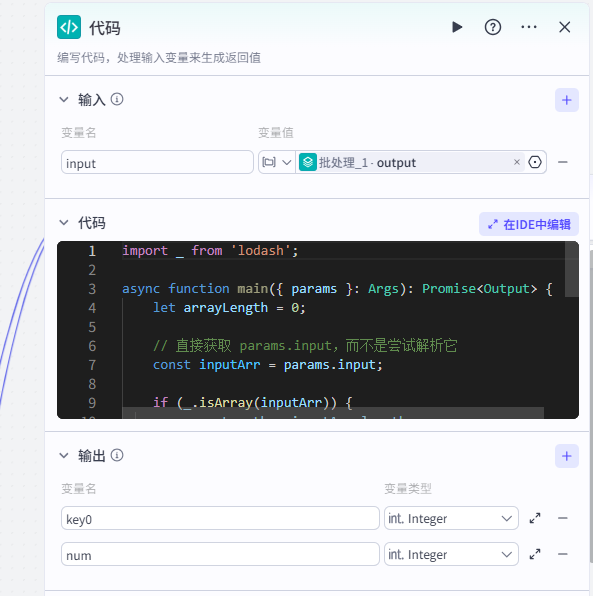Clear the 批处理_1 output value
593x596 pixels.
[517, 162]
